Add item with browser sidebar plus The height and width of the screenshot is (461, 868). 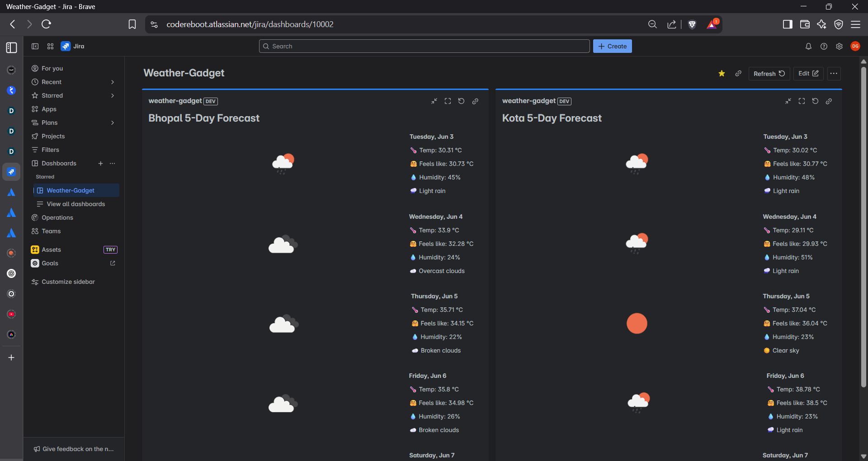tap(11, 358)
